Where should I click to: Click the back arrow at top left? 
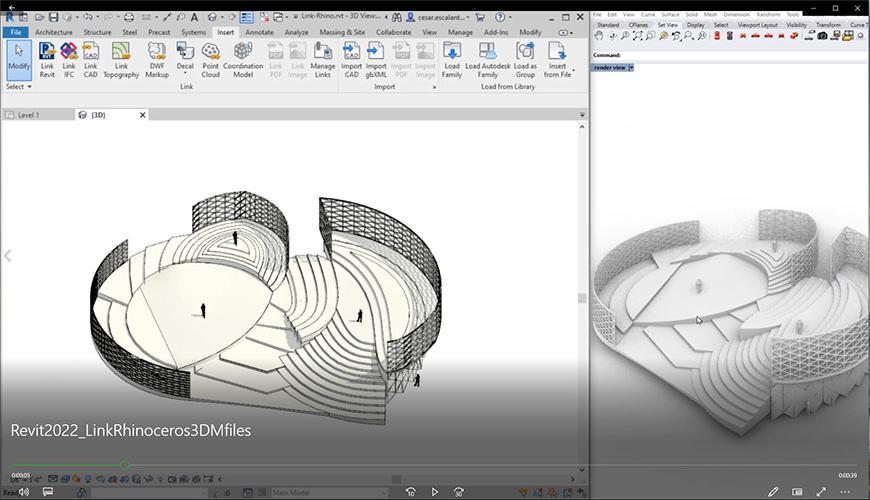tap(12, 7)
